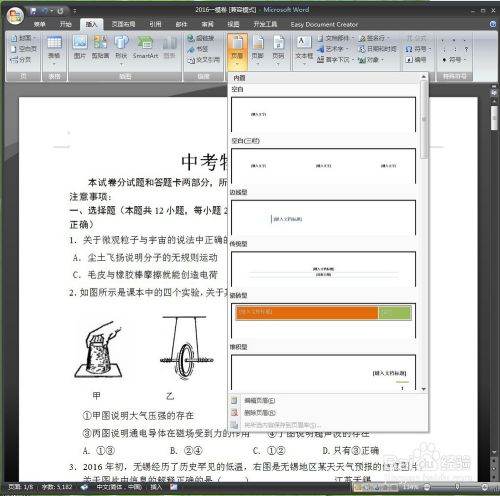Insert a Picture (图片)

point(80,47)
